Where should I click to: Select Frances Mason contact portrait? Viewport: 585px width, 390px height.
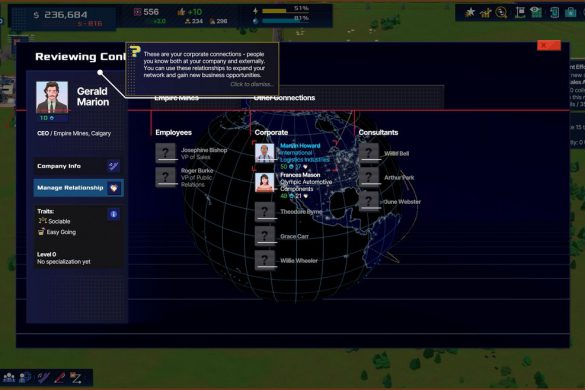pyautogui.click(x=265, y=182)
